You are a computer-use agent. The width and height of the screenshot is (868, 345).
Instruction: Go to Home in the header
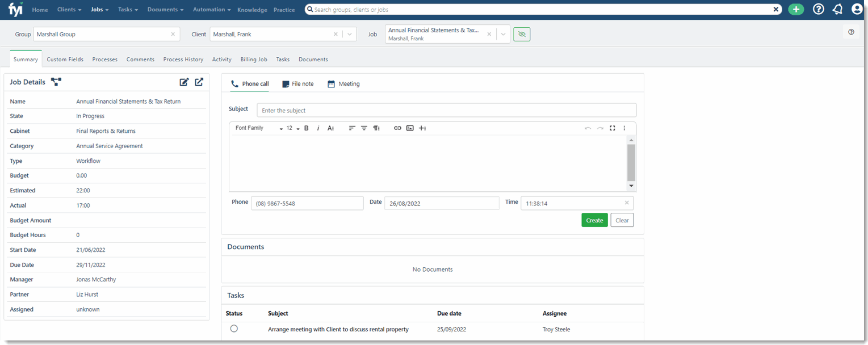[40, 10]
